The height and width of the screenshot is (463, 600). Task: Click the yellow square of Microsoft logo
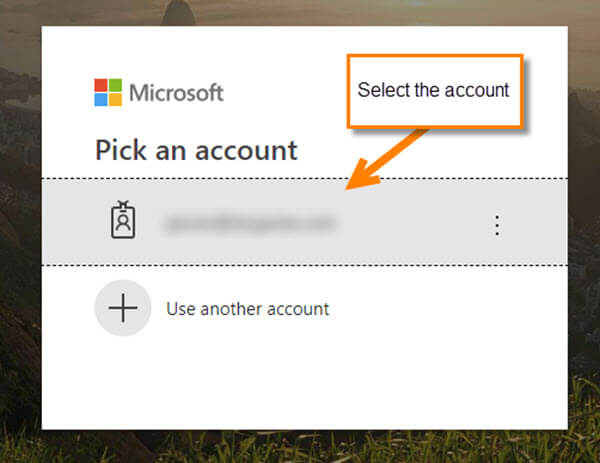coord(115,99)
